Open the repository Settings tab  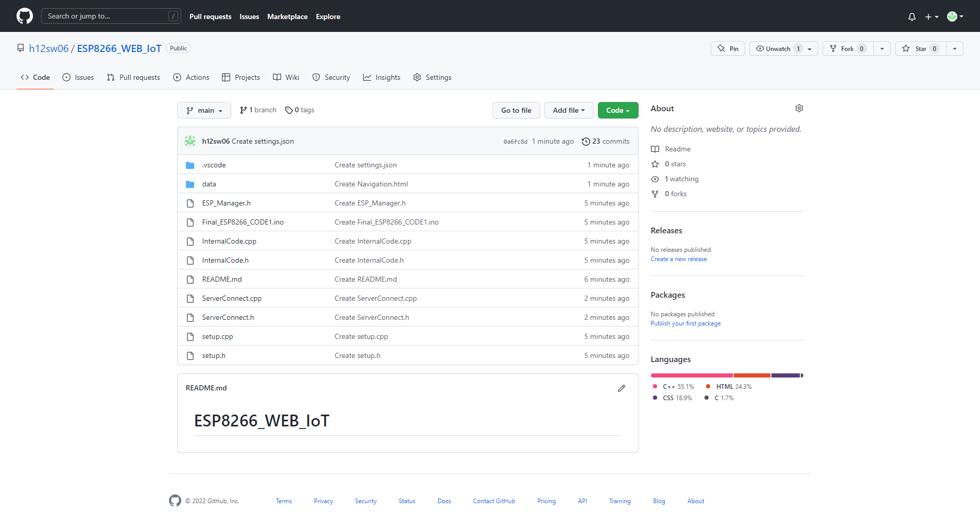[433, 77]
